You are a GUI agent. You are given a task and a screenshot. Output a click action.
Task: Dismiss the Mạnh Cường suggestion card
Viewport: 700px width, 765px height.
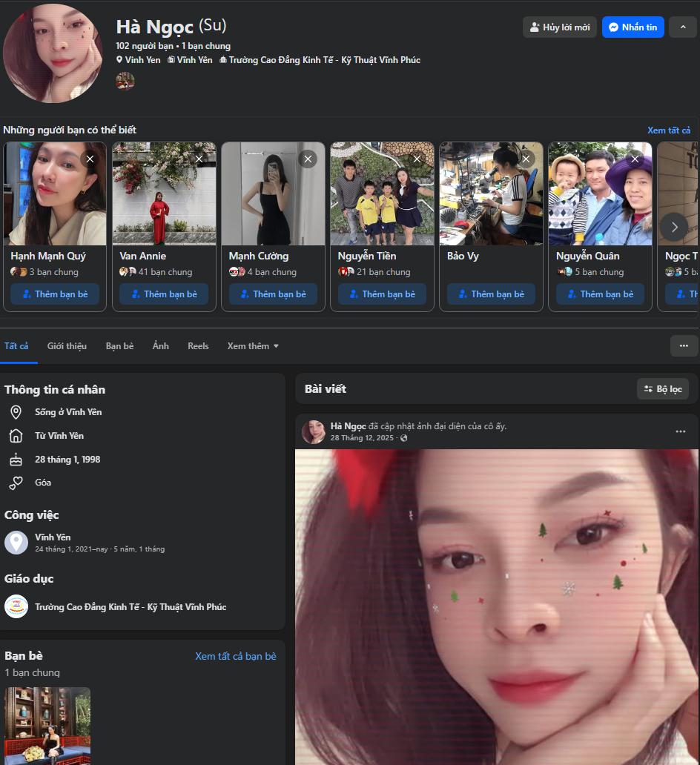coord(308,159)
